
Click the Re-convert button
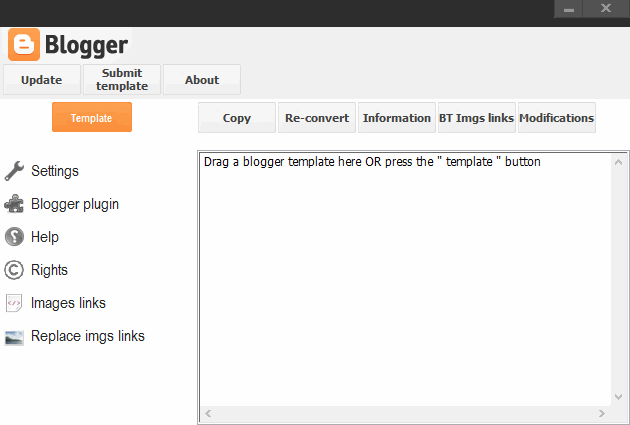click(317, 117)
